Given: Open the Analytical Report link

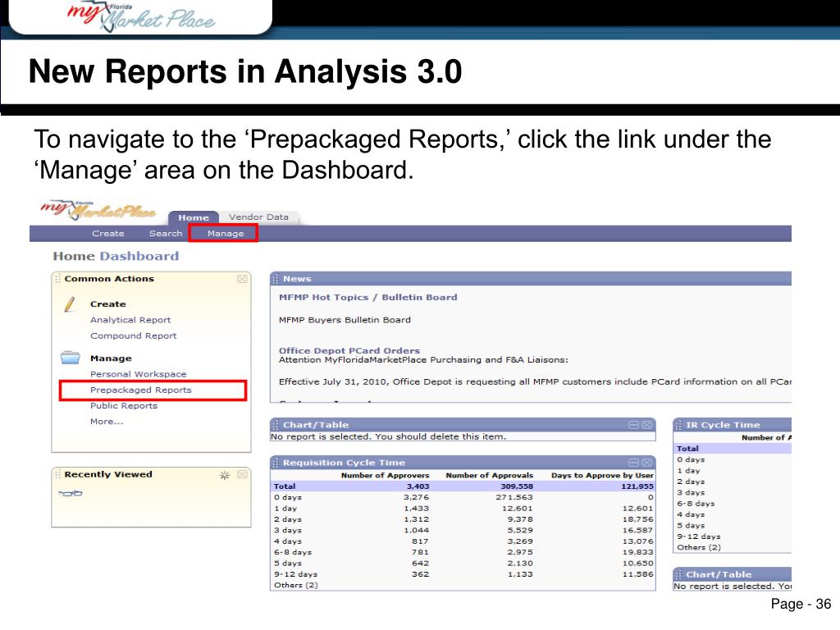Looking at the screenshot, I should click(130, 320).
